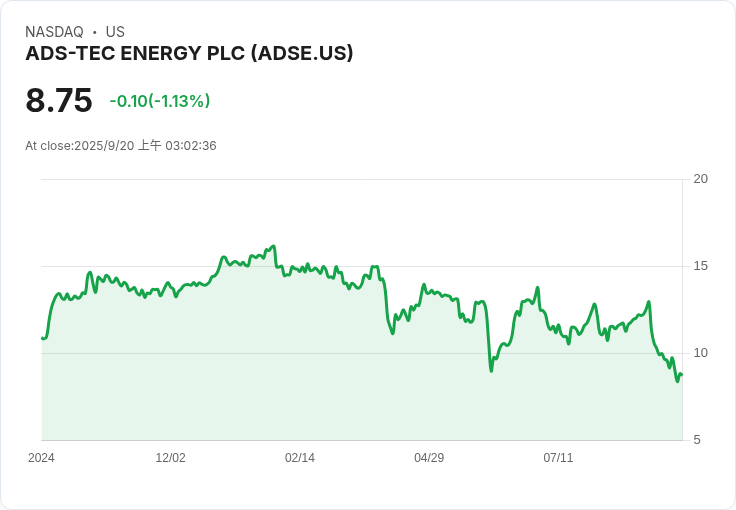This screenshot has height=510, width=736.
Task: Click the chart line's final end point
Action: (681, 374)
